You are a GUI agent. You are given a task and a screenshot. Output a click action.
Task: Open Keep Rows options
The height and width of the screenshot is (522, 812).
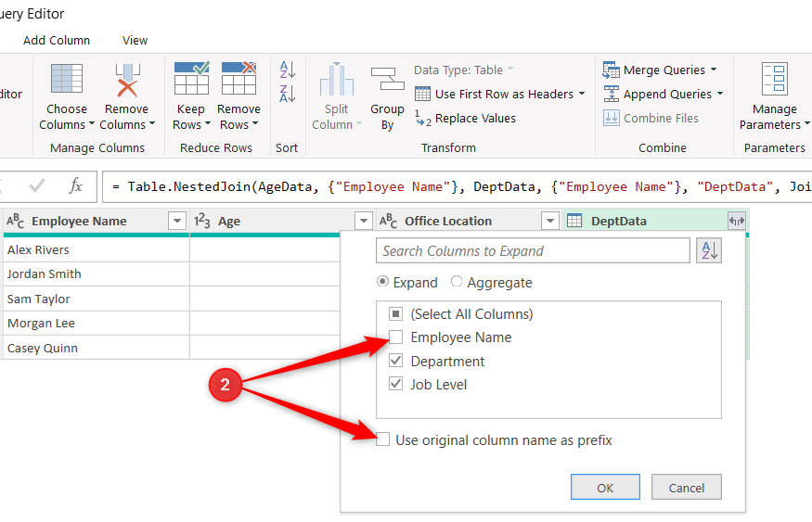[x=191, y=96]
